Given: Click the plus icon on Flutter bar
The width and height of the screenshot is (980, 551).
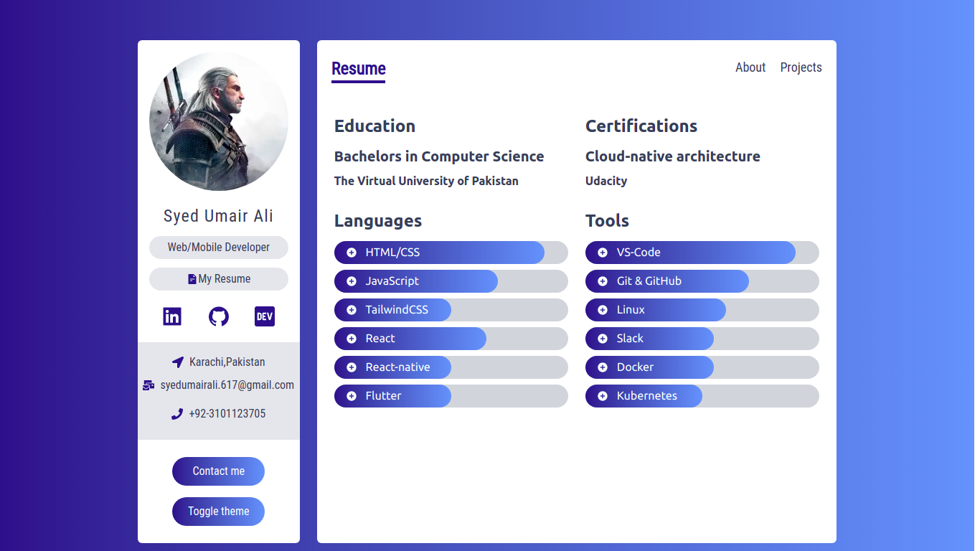Looking at the screenshot, I should (x=352, y=396).
